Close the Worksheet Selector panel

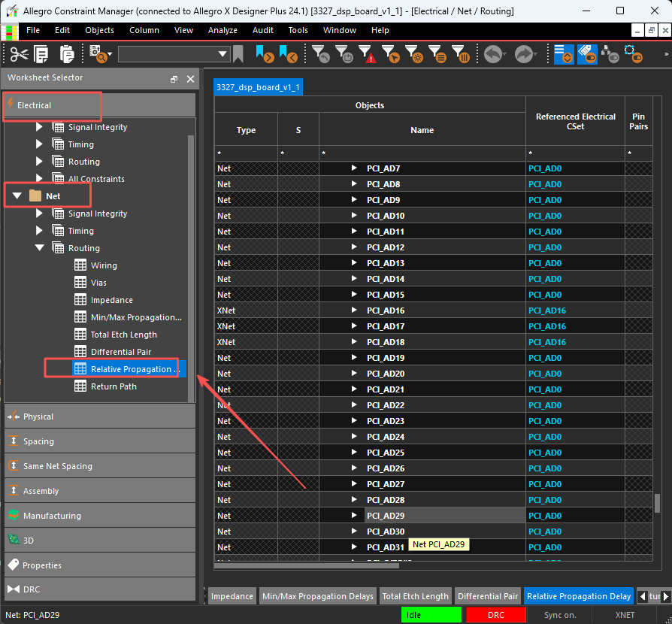click(x=190, y=79)
